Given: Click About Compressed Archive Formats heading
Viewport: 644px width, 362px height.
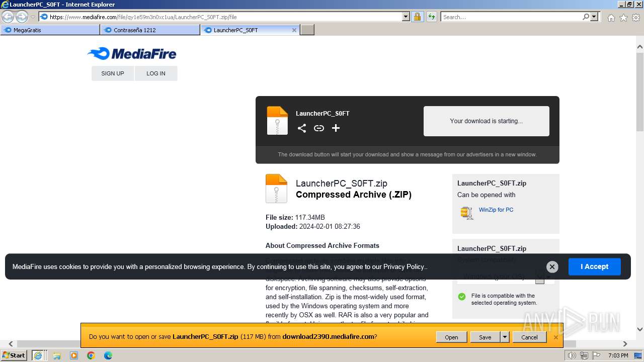Looking at the screenshot, I should (x=323, y=246).
